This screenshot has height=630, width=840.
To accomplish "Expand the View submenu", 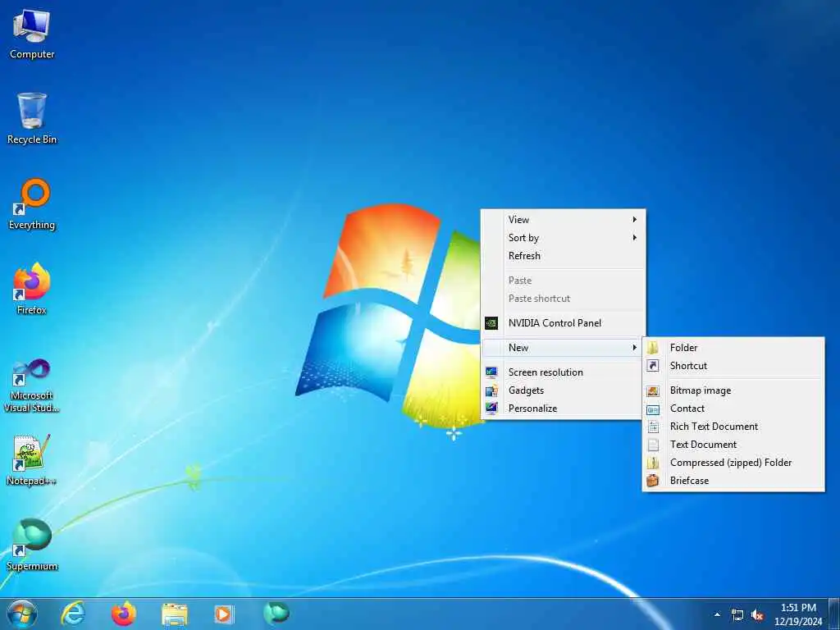I will click(x=563, y=220).
